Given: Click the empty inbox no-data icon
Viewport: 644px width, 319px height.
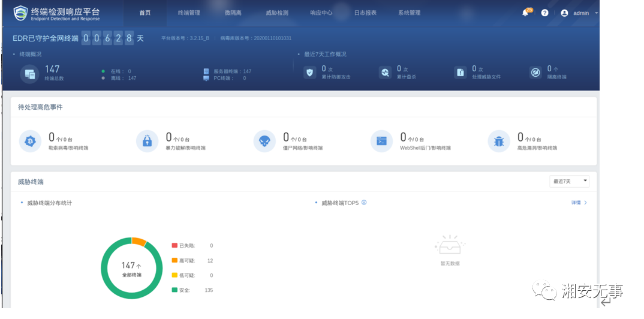Looking at the screenshot, I should click(450, 245).
